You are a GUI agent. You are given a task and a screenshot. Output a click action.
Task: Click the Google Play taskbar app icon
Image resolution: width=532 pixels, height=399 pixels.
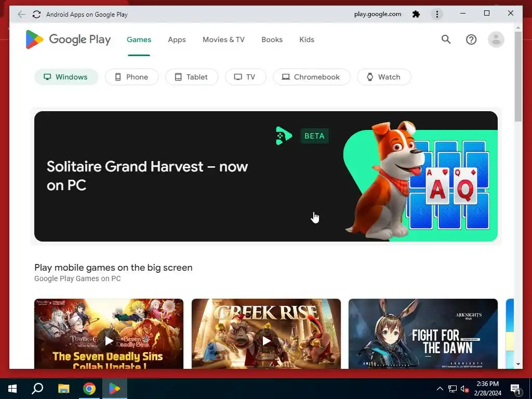114,389
